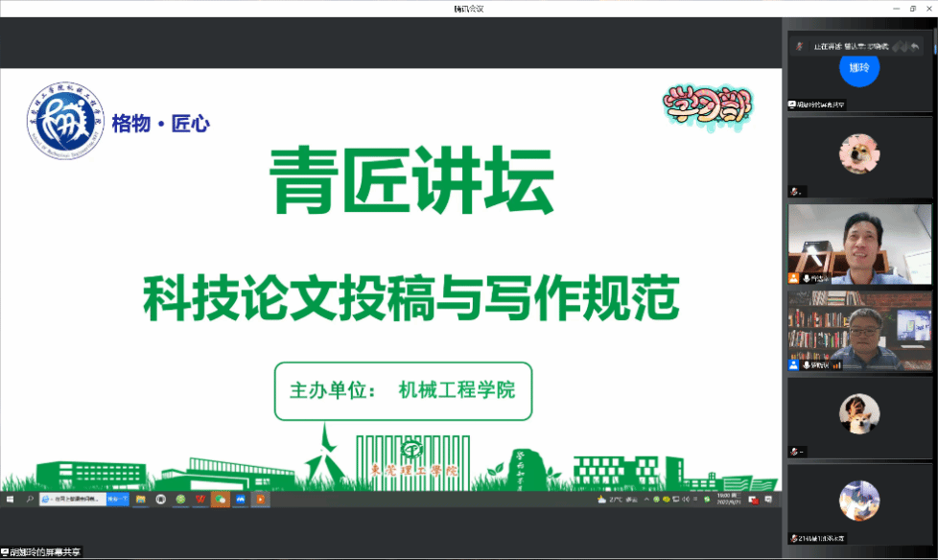Select the Shiba dog flower avatar participant
The width and height of the screenshot is (938, 560).
[x=859, y=153]
